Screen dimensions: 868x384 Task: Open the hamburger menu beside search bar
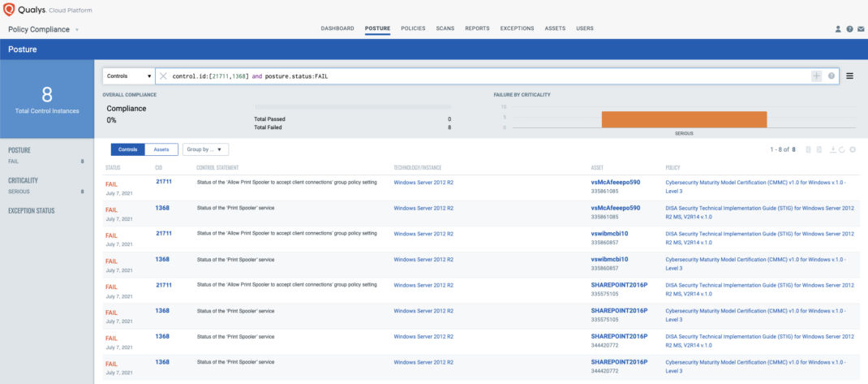tap(849, 76)
